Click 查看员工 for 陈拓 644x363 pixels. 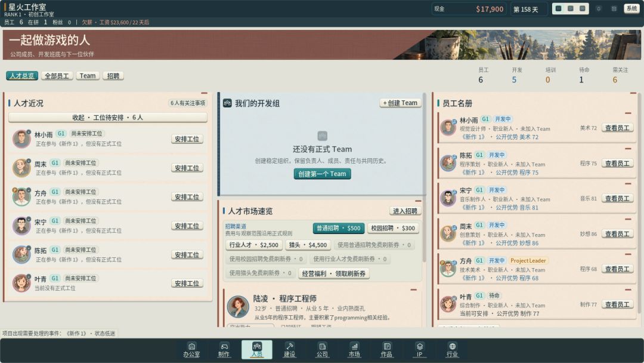coord(617,164)
